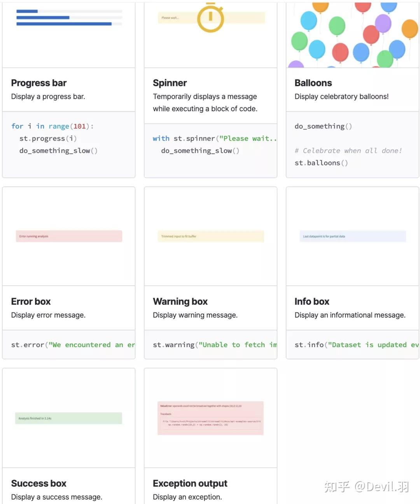Click the red error box preview
The image size is (420, 504).
(69, 236)
